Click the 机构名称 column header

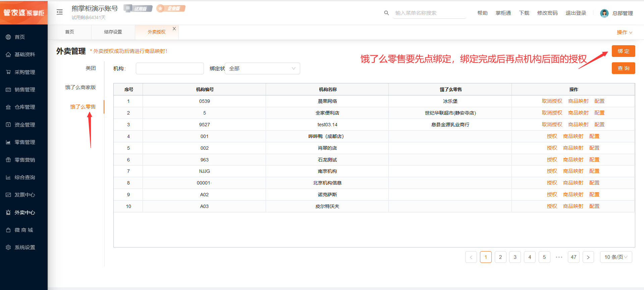327,89
